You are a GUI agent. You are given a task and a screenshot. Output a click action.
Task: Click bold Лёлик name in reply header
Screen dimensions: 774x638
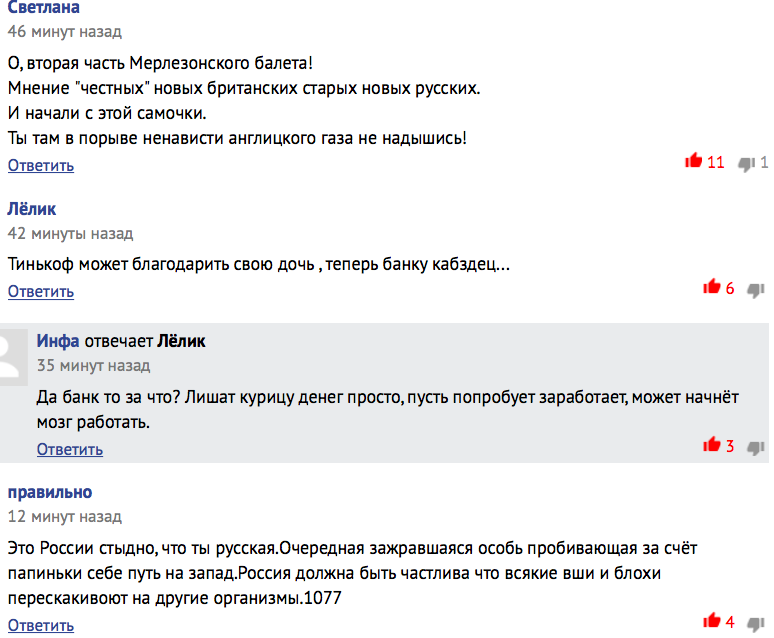(181, 341)
